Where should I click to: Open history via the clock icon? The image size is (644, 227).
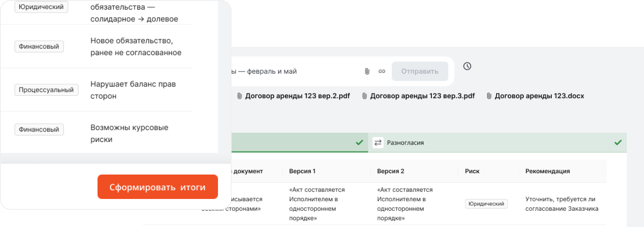pyautogui.click(x=467, y=66)
